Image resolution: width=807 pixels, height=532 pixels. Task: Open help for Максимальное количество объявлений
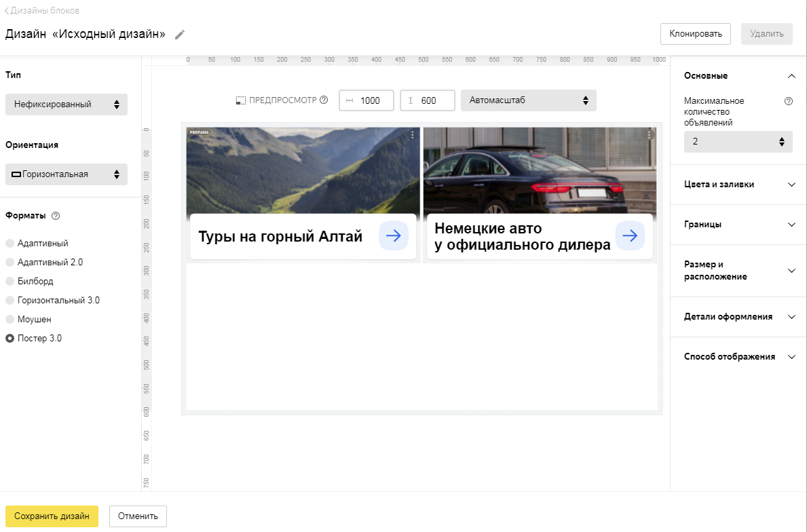coord(789,101)
